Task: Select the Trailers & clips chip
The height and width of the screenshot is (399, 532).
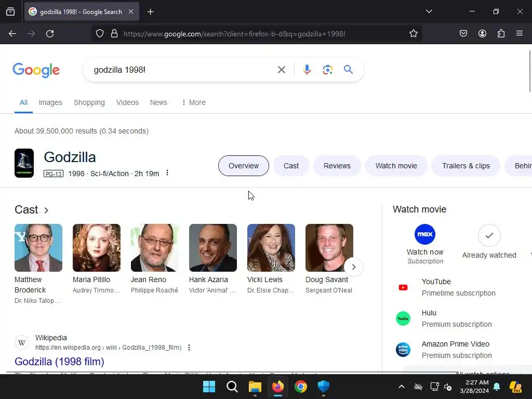Action: point(466,166)
